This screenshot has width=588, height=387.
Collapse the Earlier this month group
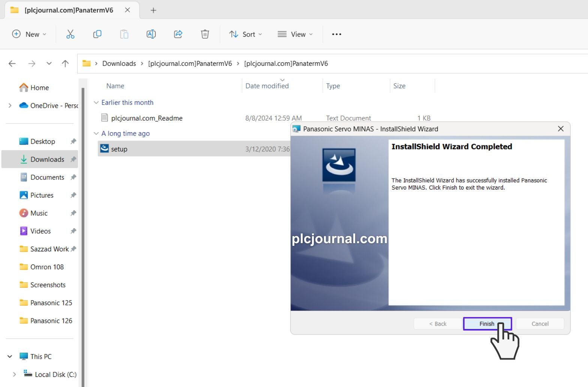[96, 103]
